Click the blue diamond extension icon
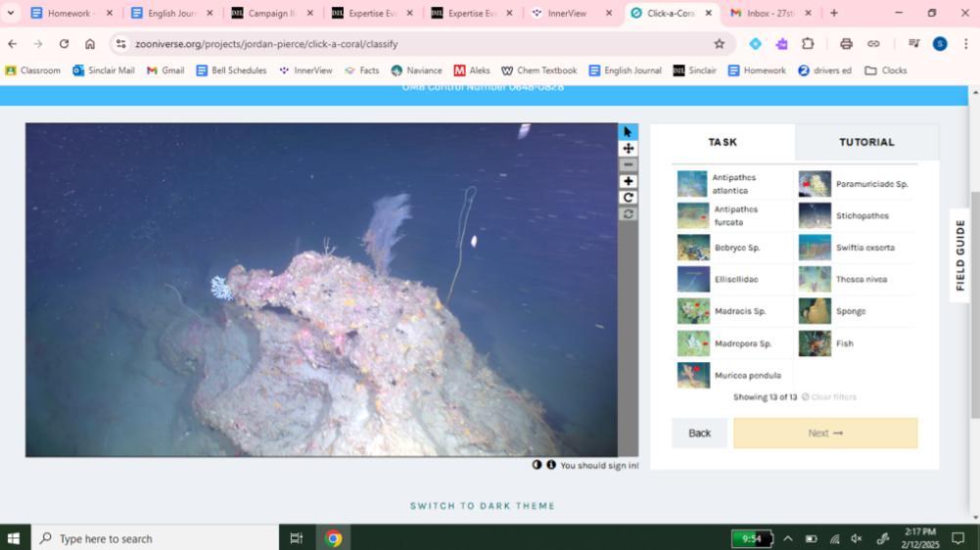 click(x=755, y=44)
